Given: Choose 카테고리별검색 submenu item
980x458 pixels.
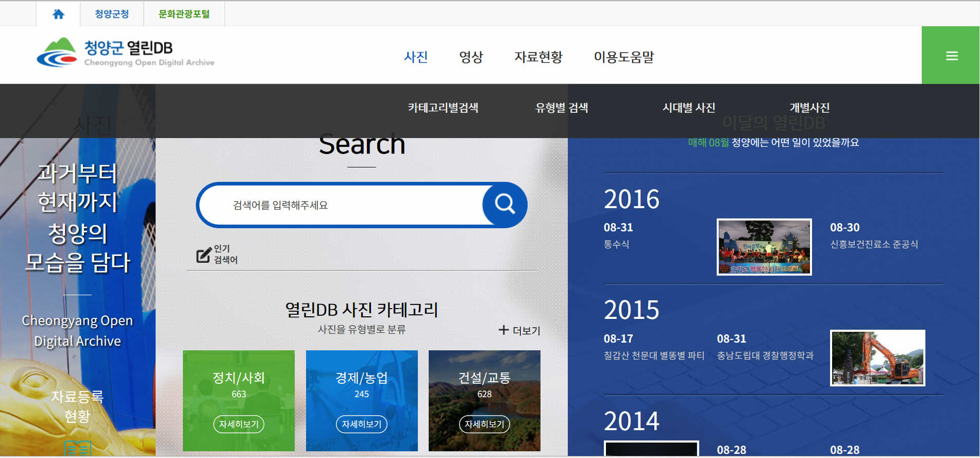Looking at the screenshot, I should [x=443, y=108].
